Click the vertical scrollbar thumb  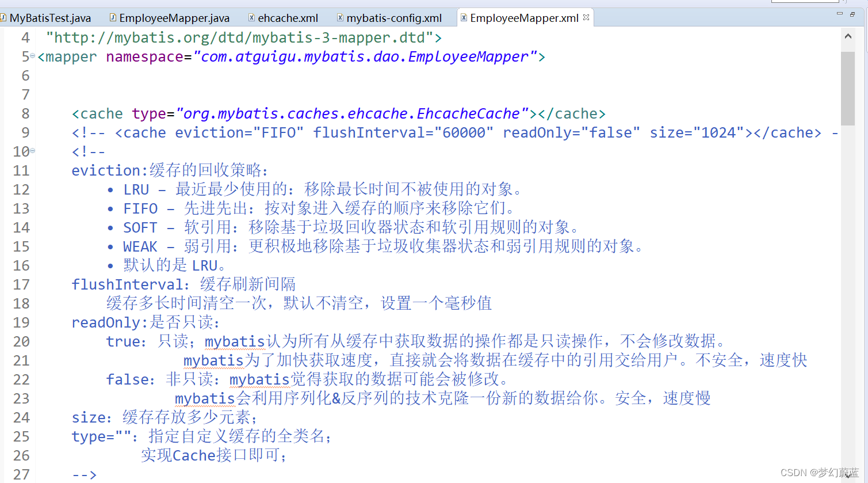pyautogui.click(x=848, y=88)
